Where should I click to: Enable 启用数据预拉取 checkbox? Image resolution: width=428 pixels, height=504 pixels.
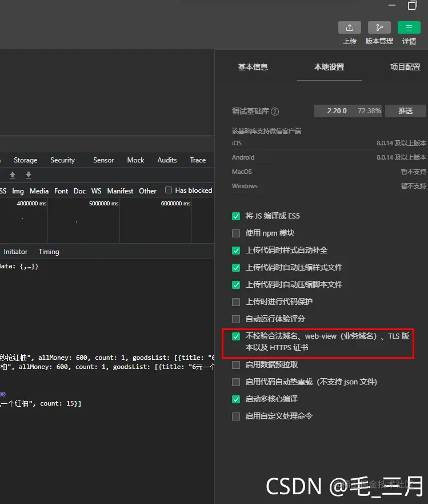[x=236, y=365]
